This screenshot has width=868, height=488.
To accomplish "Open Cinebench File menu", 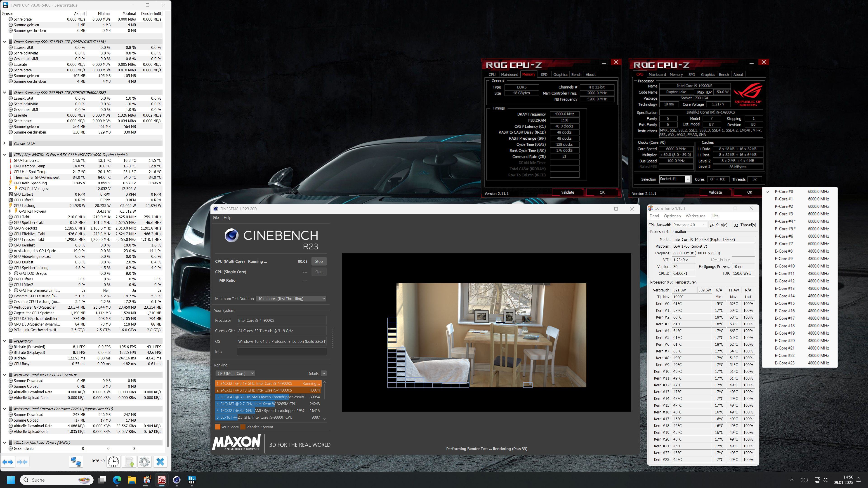I will [216, 218].
